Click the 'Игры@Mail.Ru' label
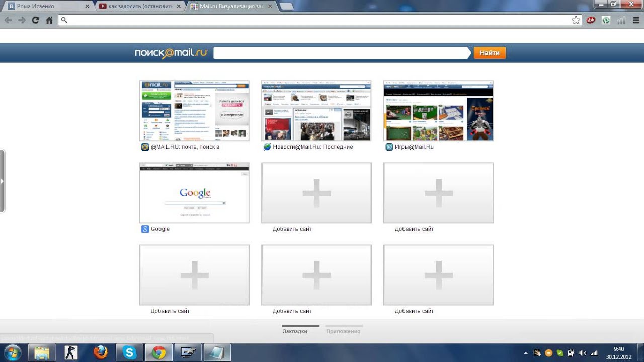644x362 pixels. pyautogui.click(x=414, y=147)
